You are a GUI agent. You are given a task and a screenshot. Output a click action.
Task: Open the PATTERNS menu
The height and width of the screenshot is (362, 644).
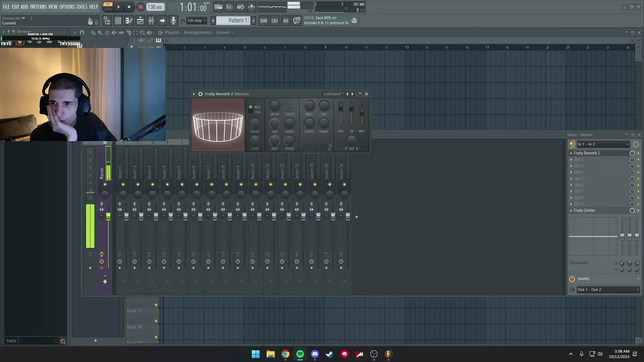[38, 7]
